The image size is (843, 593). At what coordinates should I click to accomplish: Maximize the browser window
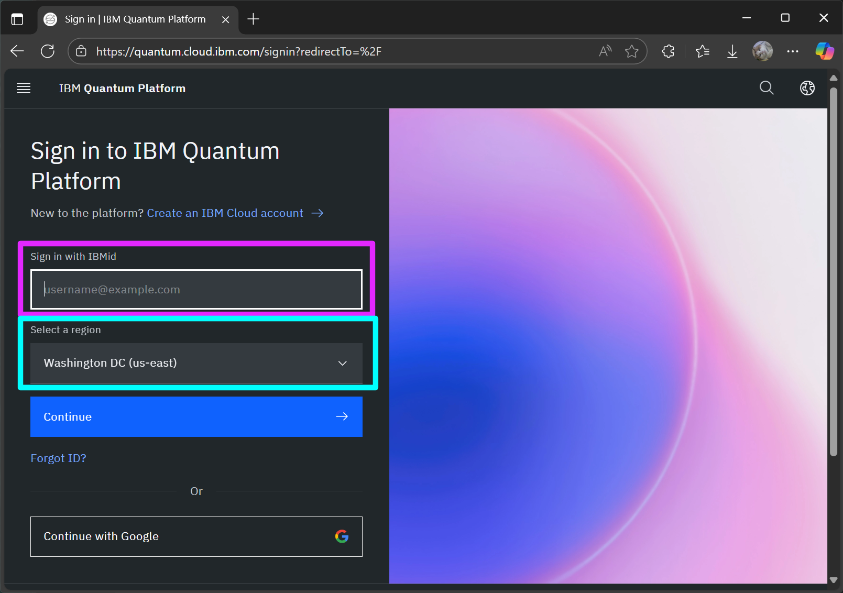pos(785,18)
